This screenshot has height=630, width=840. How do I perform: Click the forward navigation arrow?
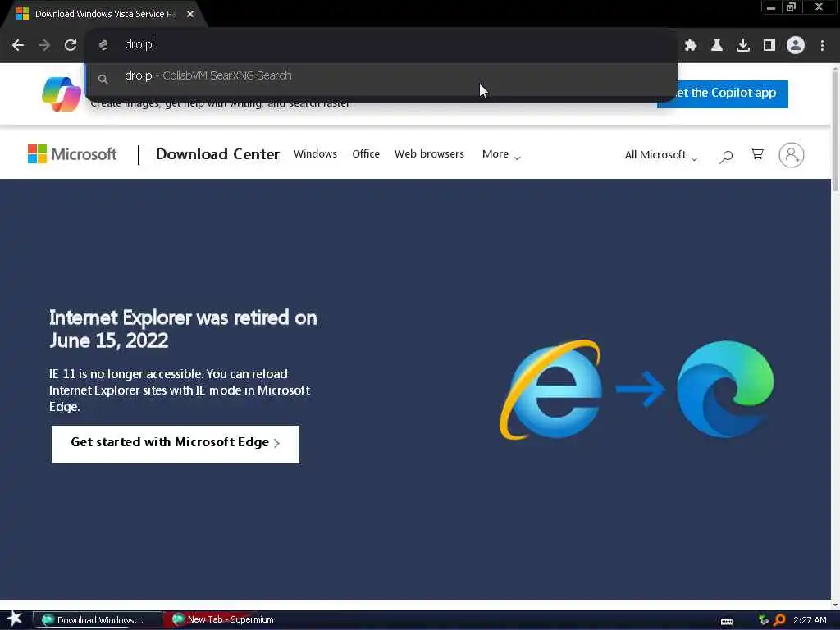[44, 45]
